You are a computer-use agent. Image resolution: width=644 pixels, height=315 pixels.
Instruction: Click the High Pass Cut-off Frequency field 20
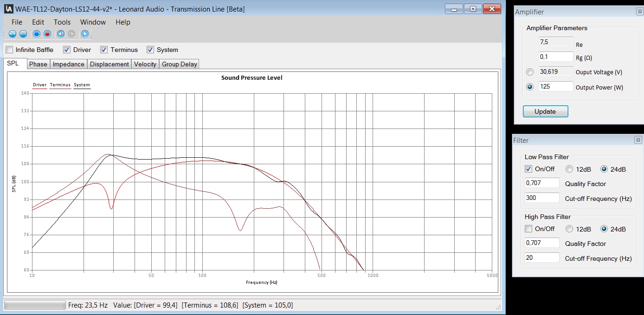point(542,257)
